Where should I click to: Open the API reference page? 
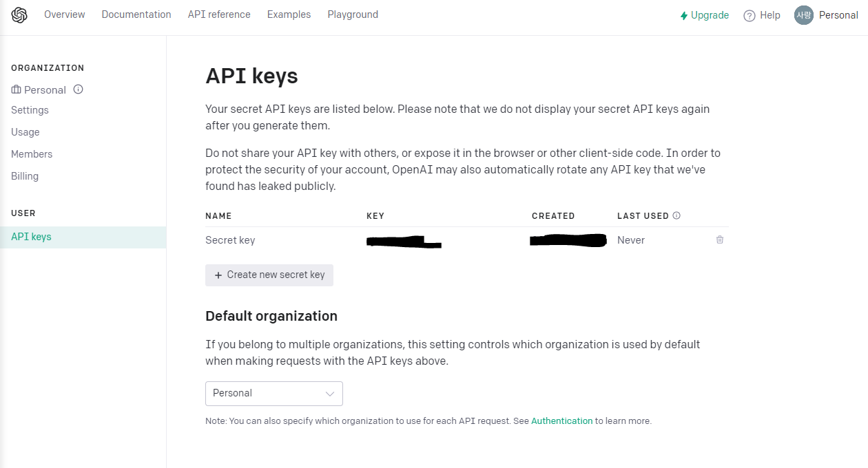[219, 14]
